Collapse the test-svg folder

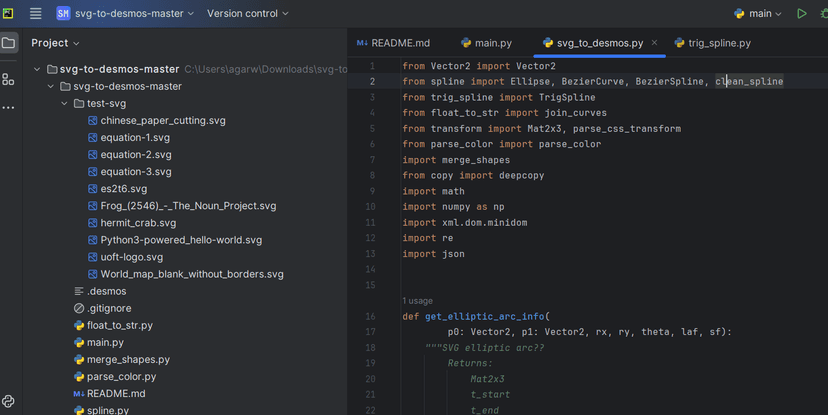65,103
